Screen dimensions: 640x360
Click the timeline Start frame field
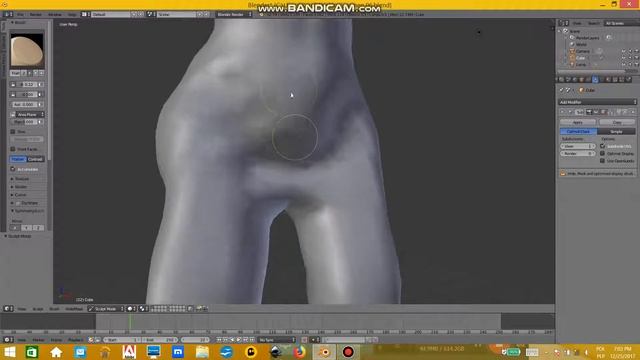coord(122,340)
